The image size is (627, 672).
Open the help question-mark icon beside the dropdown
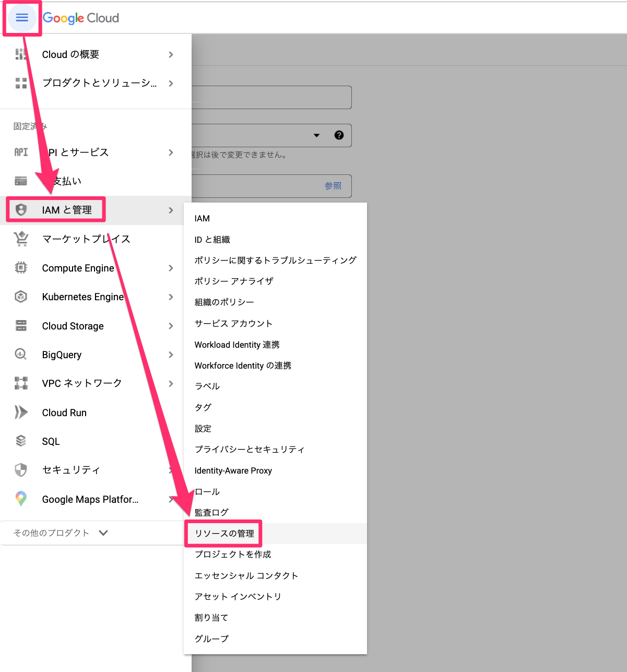click(339, 135)
